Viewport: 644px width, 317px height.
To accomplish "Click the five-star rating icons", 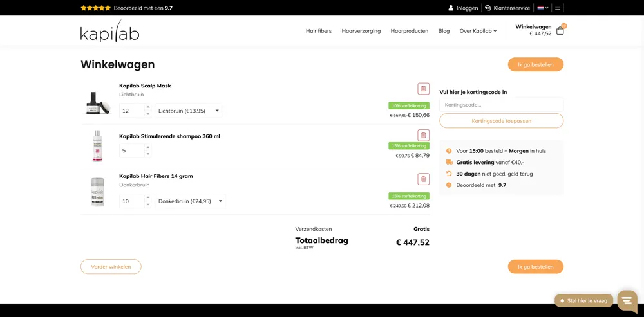I will pyautogui.click(x=96, y=8).
